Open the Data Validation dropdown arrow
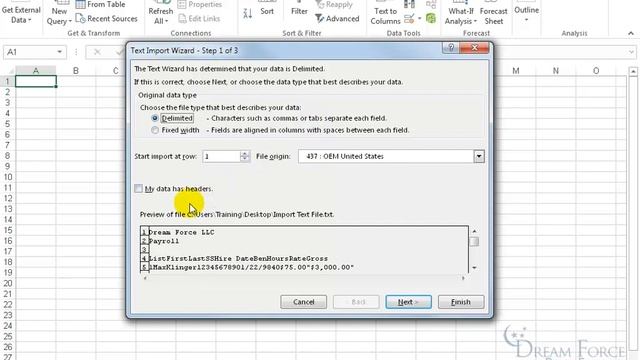Viewport: 640px width, 360px height. [420, 18]
